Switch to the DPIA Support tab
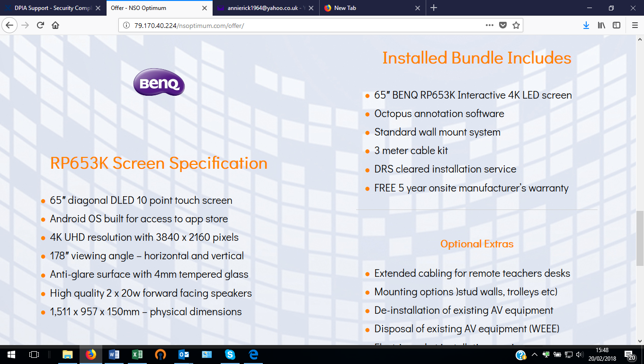The width and height of the screenshot is (644, 364). (52, 8)
